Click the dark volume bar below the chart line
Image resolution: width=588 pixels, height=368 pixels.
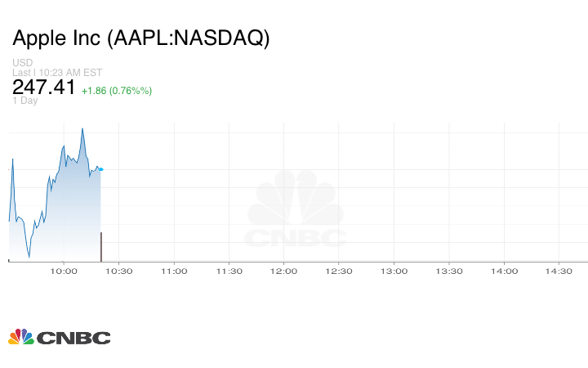[x=100, y=246]
